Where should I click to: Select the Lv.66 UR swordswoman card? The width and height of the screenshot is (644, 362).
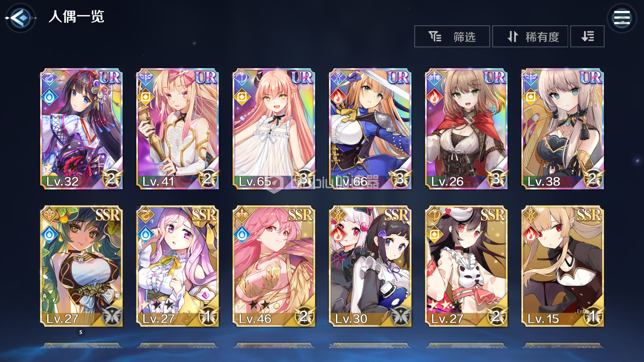tap(370, 129)
